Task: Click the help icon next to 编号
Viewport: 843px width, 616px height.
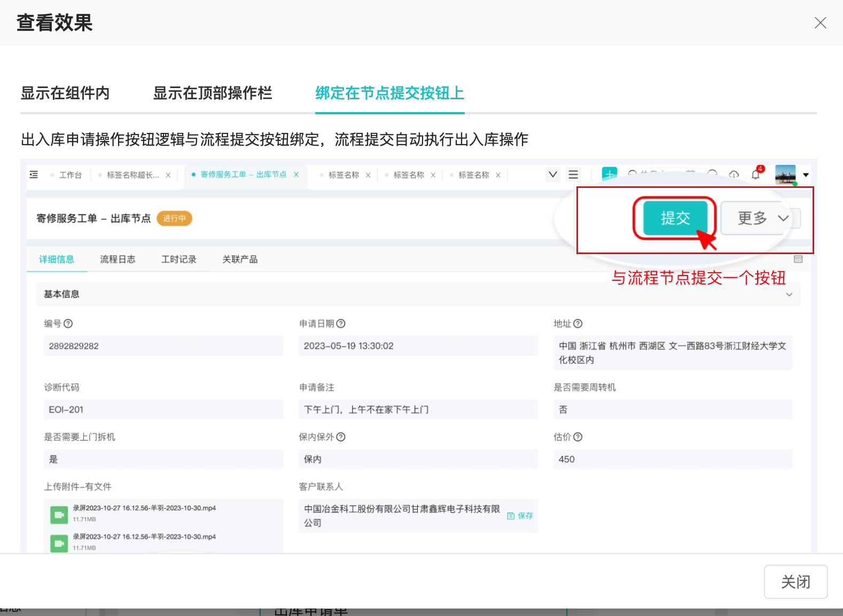Action: coord(68,323)
